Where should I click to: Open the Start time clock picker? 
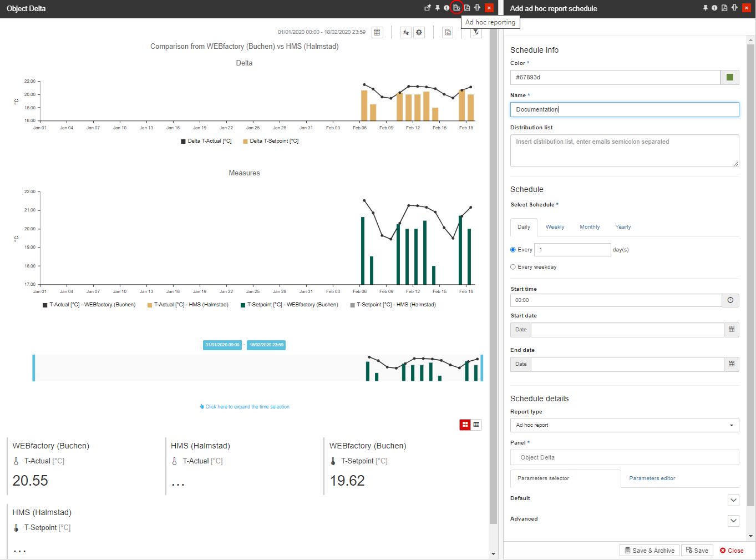tap(730, 300)
